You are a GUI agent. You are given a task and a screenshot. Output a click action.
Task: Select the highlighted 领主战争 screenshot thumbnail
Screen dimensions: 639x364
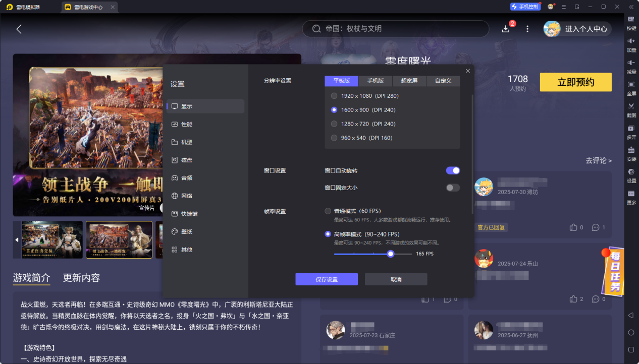pos(119,240)
